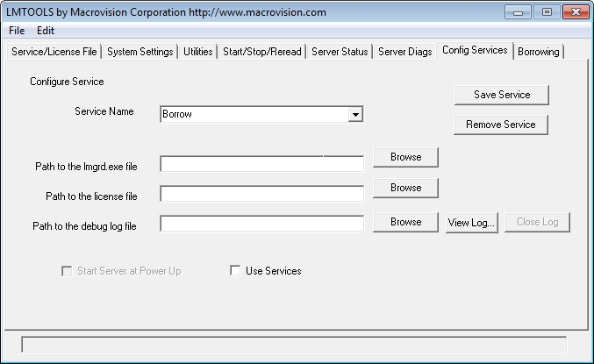Enable the Use Services checkbox

pyautogui.click(x=235, y=271)
